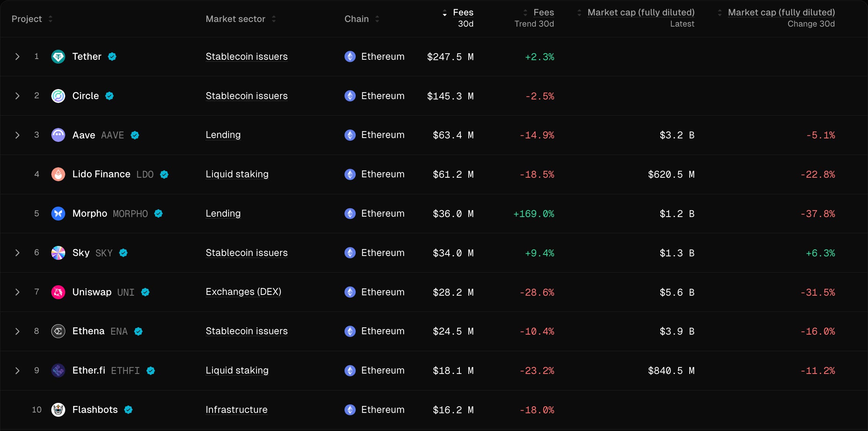
Task: Click the Ethereum chain icon on the Uniswap row
Action: [350, 292]
